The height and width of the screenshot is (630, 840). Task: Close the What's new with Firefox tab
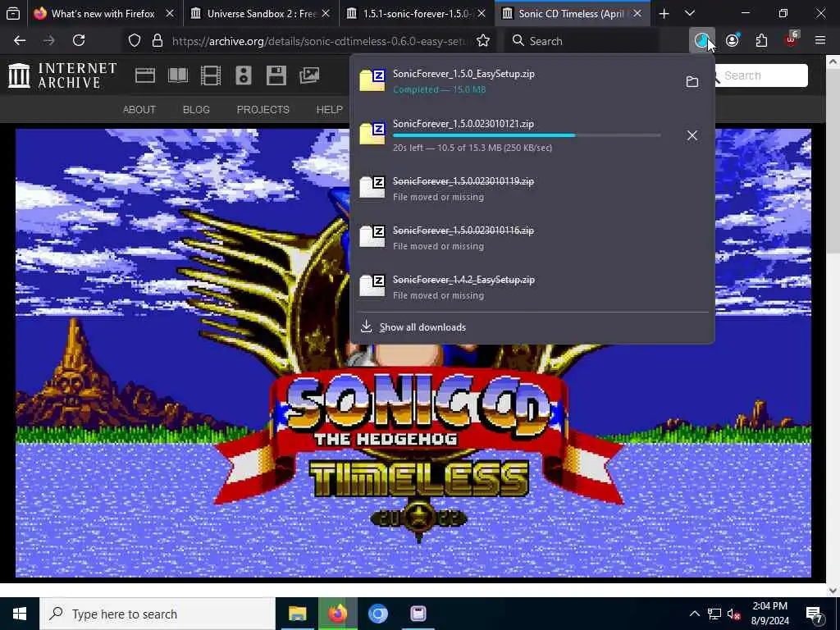(170, 13)
